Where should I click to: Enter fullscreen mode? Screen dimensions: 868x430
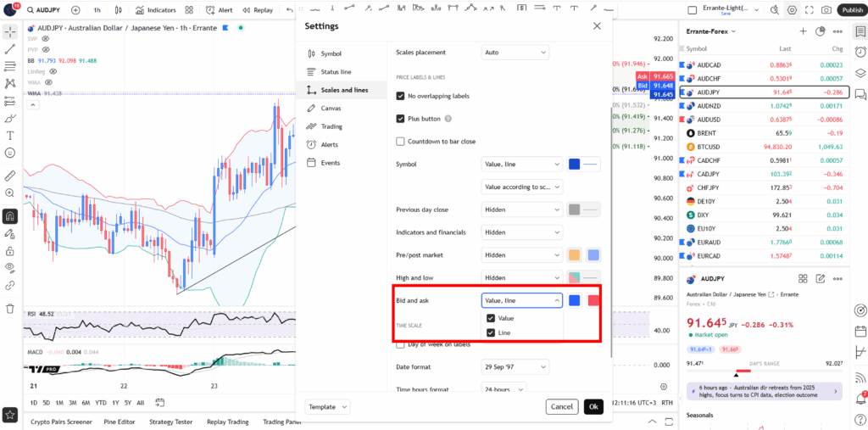(x=810, y=10)
